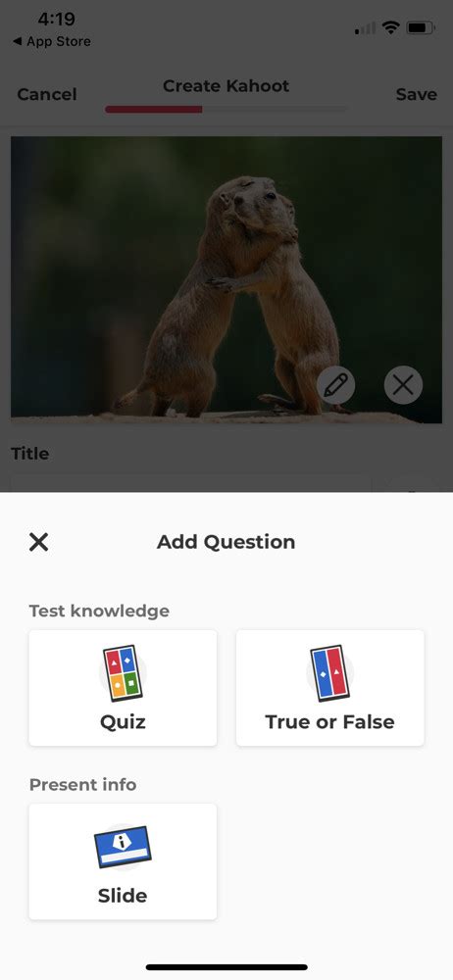
Task: Save the kahoot
Action: 416,94
